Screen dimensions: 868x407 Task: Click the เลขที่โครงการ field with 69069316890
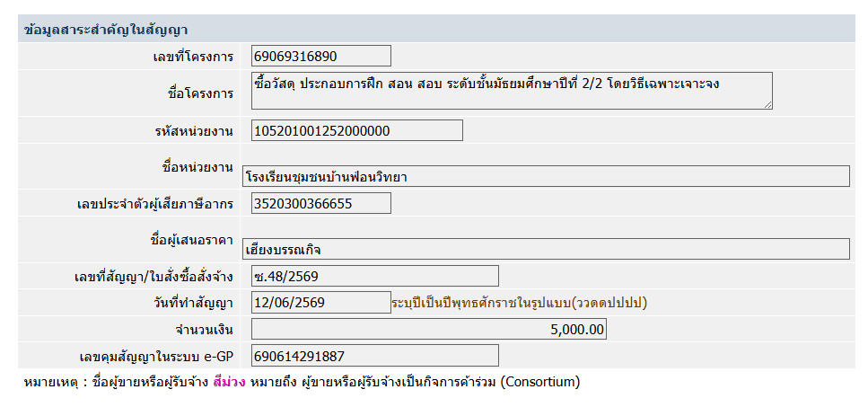(x=321, y=56)
